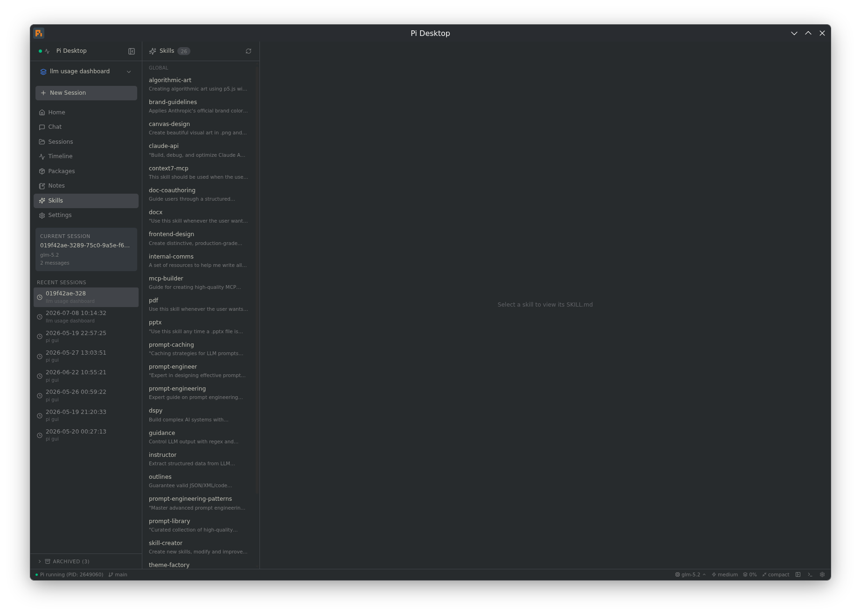
Task: Select the prompt-engineering skill
Action: click(x=199, y=393)
